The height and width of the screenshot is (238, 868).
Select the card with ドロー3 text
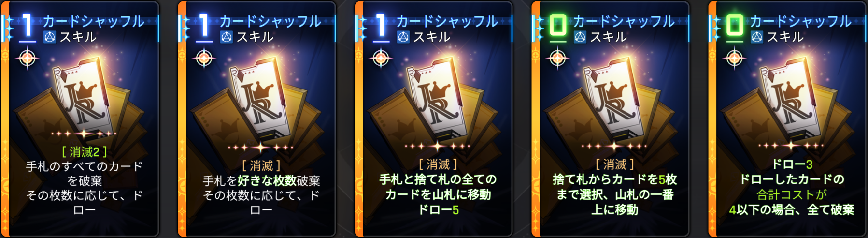[787, 119]
